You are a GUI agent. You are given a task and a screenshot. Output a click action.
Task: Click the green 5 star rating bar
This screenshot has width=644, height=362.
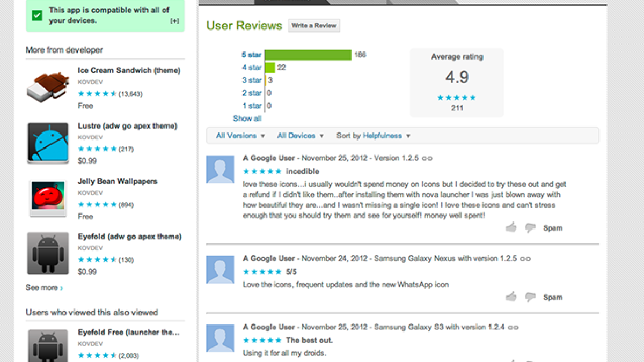click(308, 55)
